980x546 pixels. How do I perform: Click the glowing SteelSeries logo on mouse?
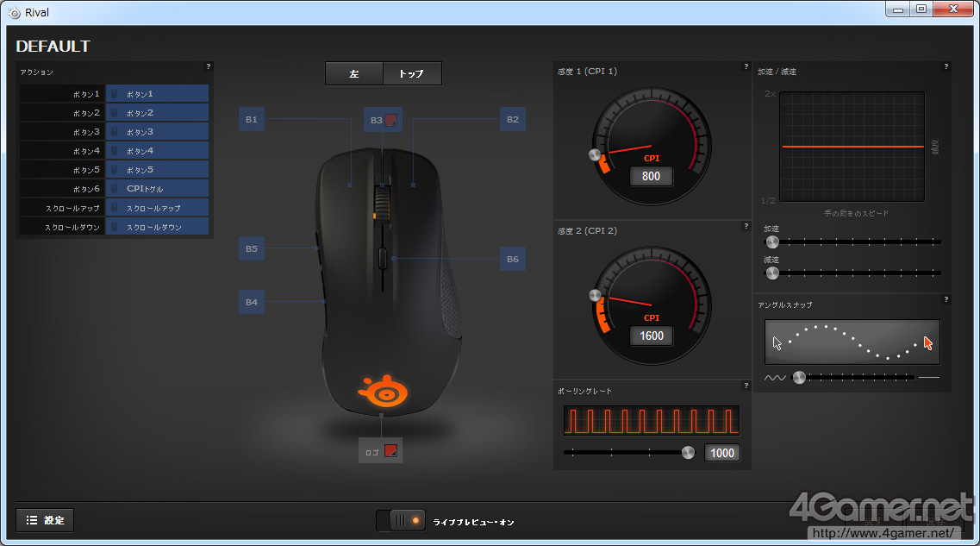click(x=383, y=392)
